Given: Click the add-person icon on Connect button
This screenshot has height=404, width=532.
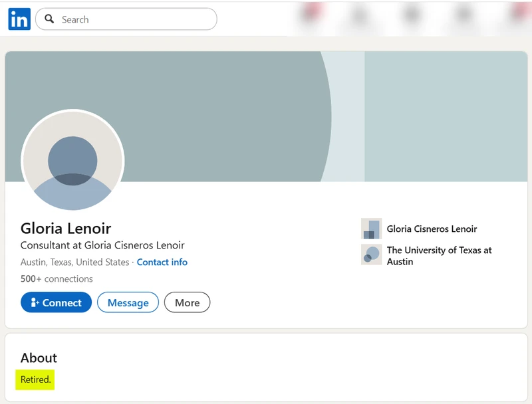Looking at the screenshot, I should click(35, 303).
